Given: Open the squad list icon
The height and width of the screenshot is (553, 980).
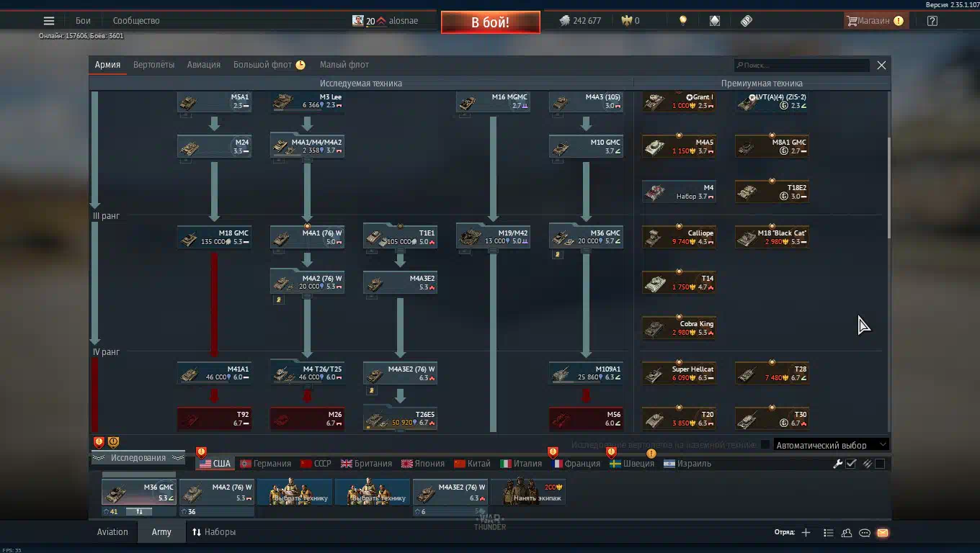Looking at the screenshot, I should coord(828,533).
